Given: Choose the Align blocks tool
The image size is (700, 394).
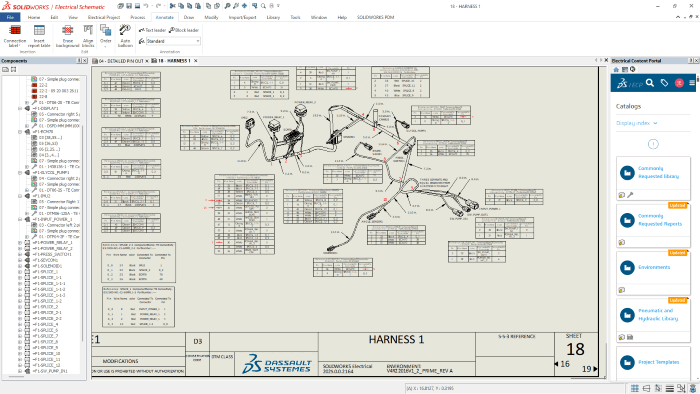Looking at the screenshot, I should [88, 36].
